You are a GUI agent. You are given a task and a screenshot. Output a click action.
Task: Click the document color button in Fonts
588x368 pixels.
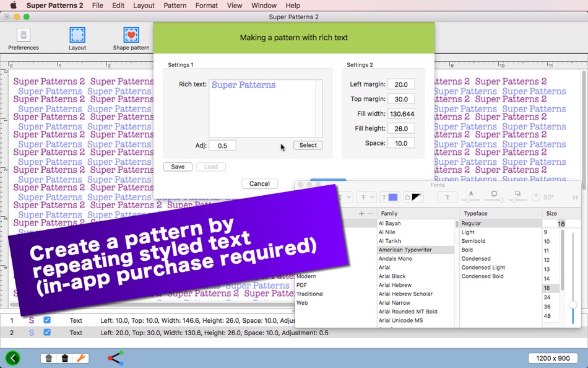click(413, 197)
